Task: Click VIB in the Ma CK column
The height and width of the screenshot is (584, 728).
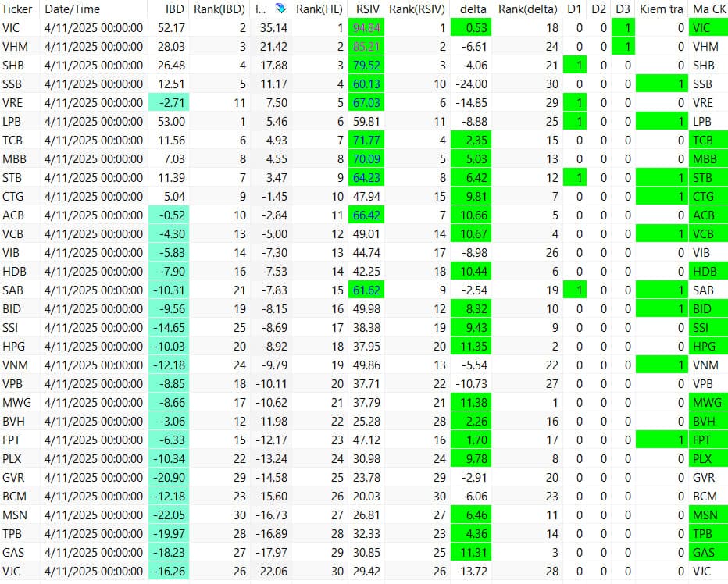Action: pos(701,252)
